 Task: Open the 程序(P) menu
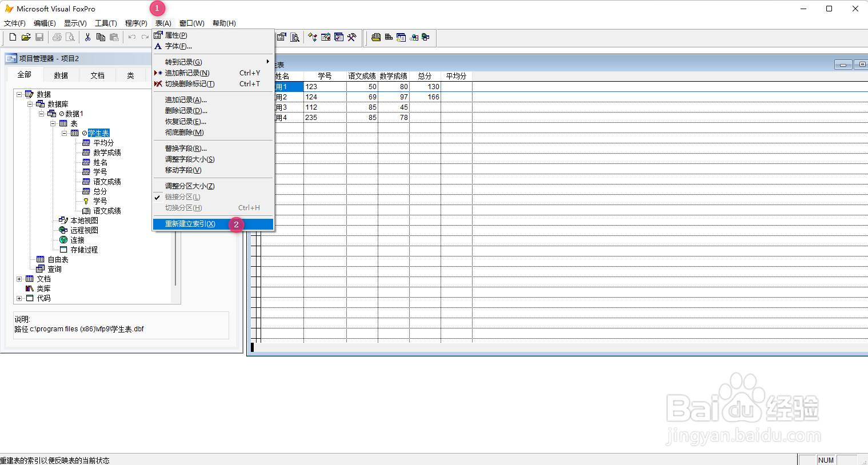[136, 23]
